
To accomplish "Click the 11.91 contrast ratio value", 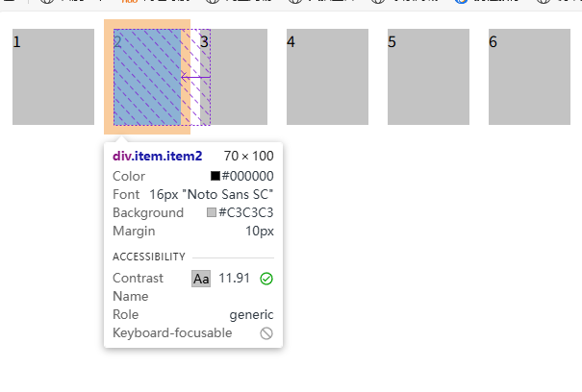I will click(234, 279).
